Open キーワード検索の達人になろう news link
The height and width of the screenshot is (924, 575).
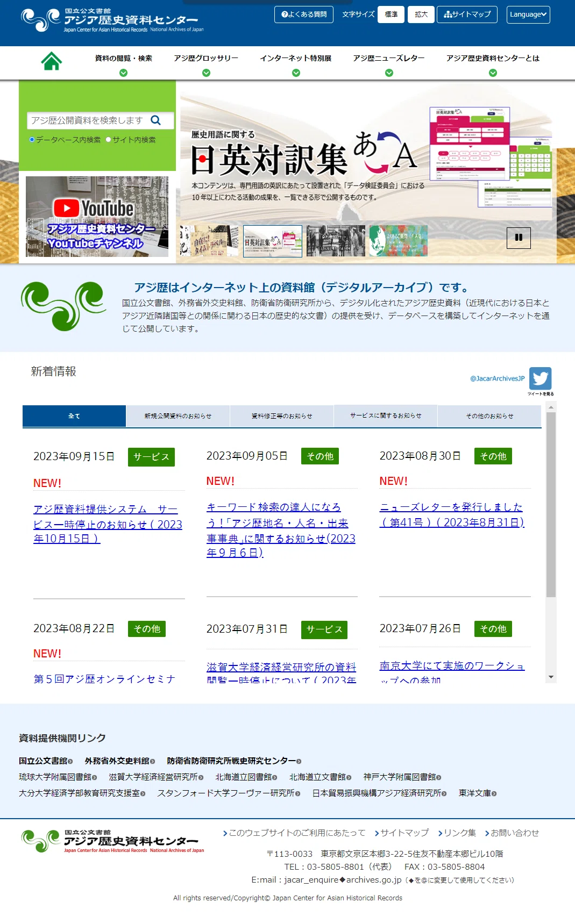(281, 529)
